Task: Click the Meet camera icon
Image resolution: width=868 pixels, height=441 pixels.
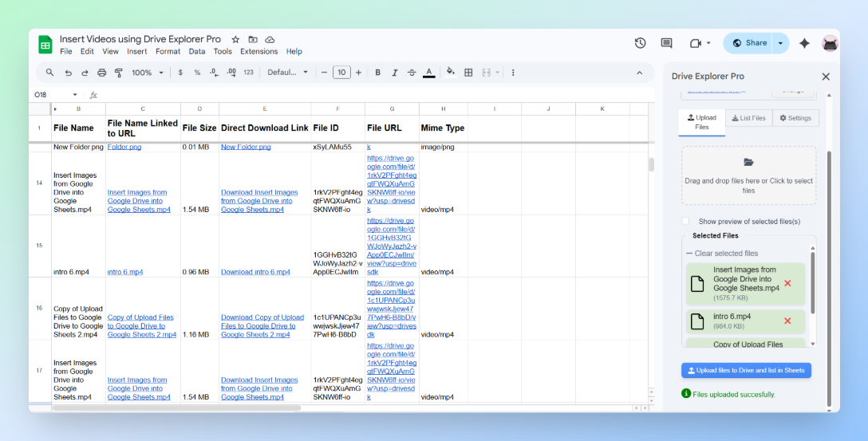Action: pyautogui.click(x=696, y=43)
